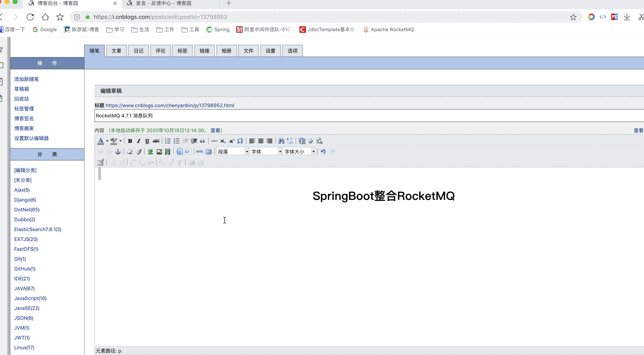Switch to the 文章 tab
The image size is (644, 355).
116,51
